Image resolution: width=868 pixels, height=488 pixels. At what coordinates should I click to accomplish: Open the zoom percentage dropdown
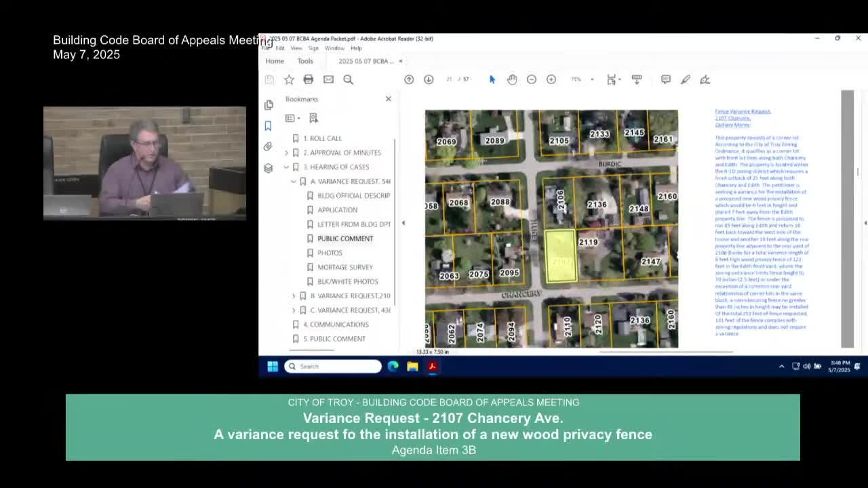pyautogui.click(x=592, y=79)
